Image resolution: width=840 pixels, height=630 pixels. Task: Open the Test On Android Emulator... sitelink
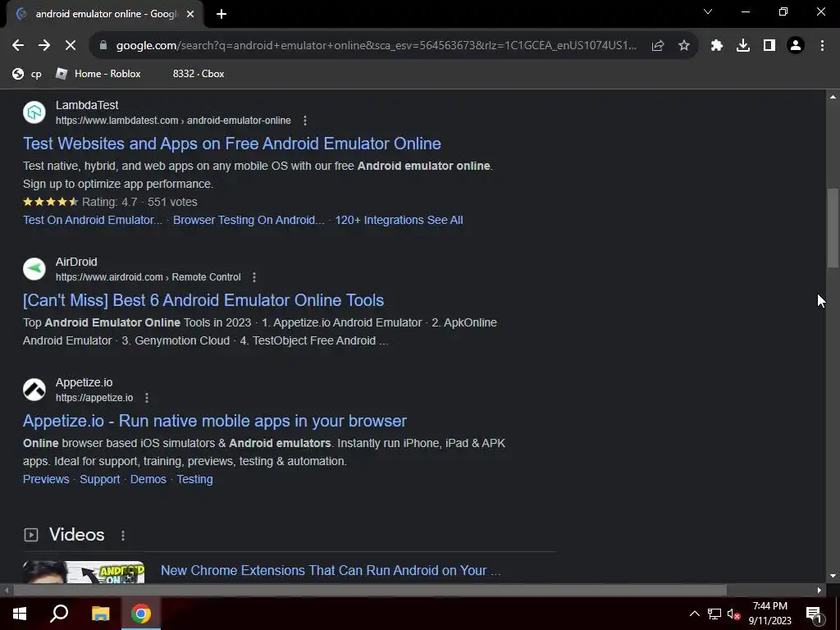point(92,220)
